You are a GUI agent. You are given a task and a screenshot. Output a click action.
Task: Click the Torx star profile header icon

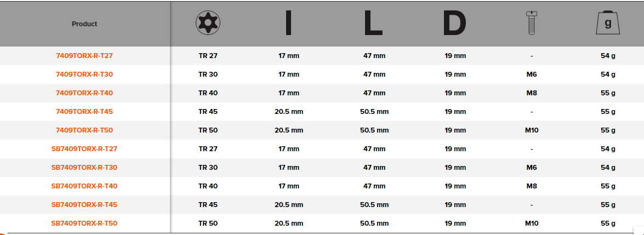pos(207,23)
